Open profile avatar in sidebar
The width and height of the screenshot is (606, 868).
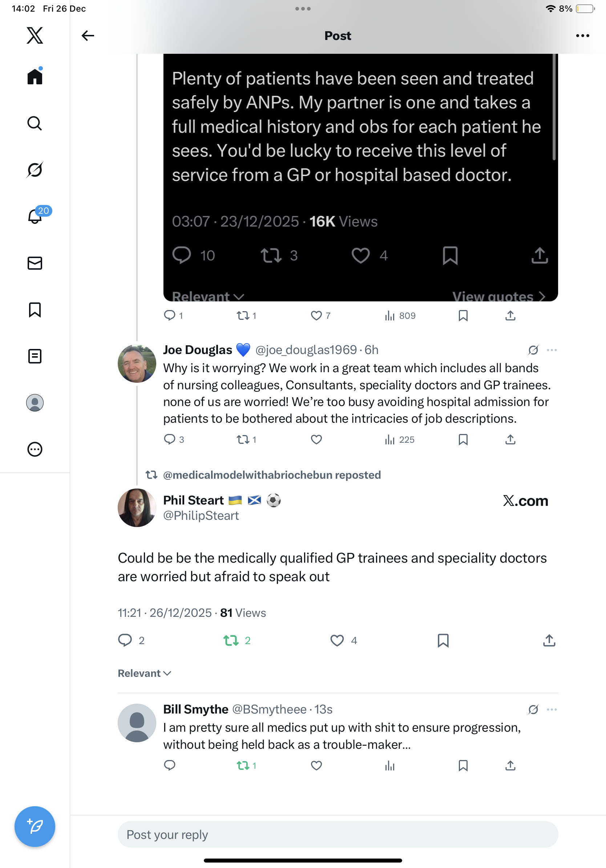tap(35, 403)
